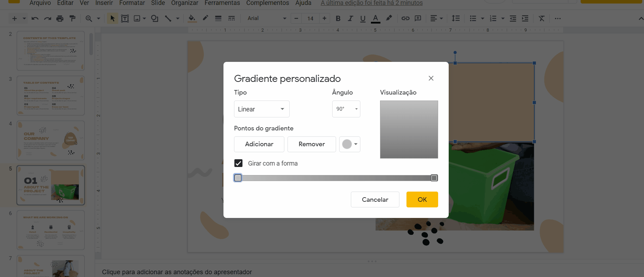Click the undo icon
This screenshot has width=644, height=277.
tap(35, 19)
